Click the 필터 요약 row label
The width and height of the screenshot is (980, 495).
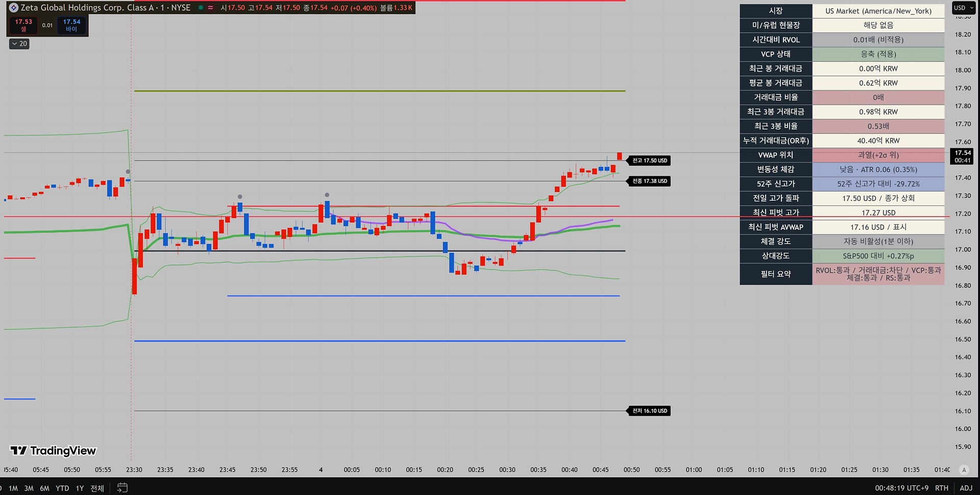776,274
